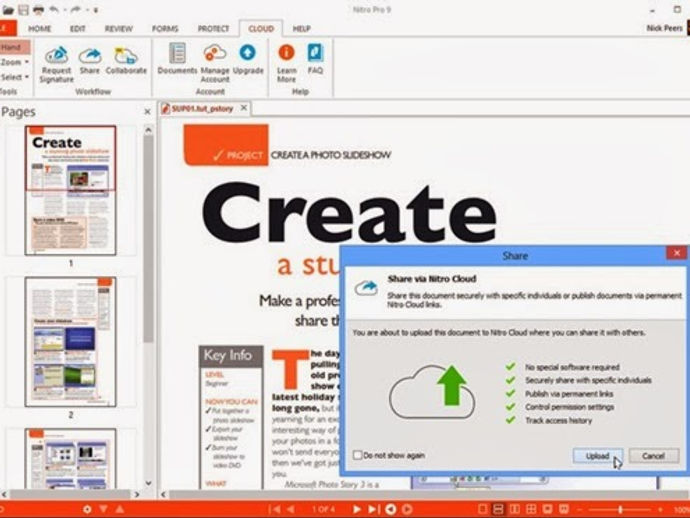
Task: Open the quick access toolbar customize arrow
Action: click(96, 10)
